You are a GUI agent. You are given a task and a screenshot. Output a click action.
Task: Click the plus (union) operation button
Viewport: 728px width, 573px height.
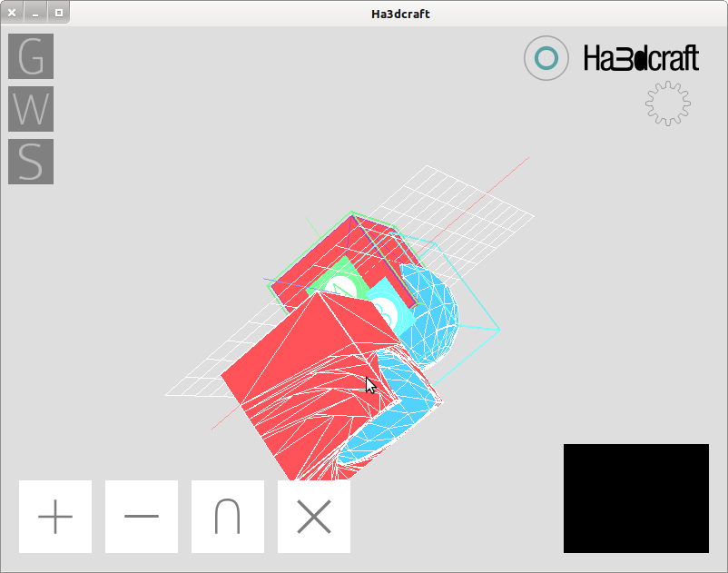(x=55, y=517)
